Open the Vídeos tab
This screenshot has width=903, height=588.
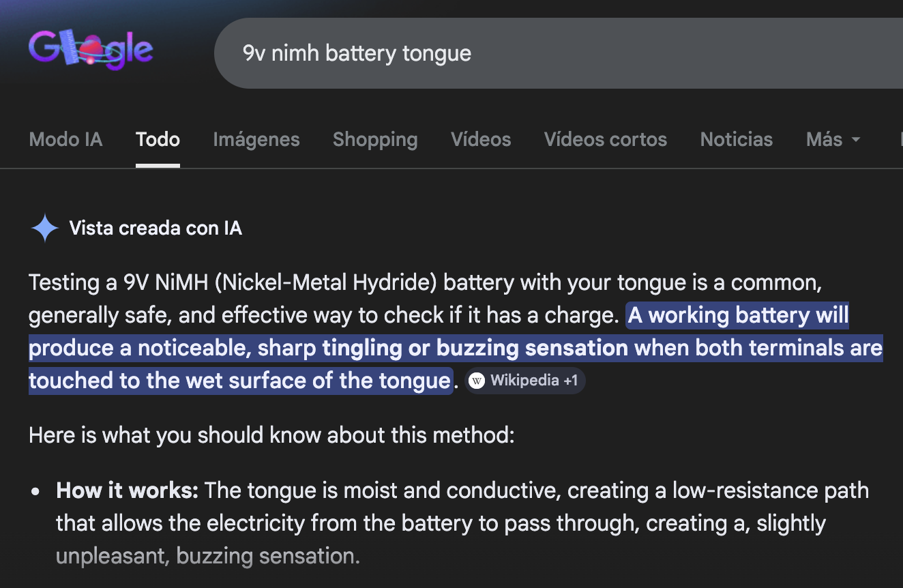[480, 139]
